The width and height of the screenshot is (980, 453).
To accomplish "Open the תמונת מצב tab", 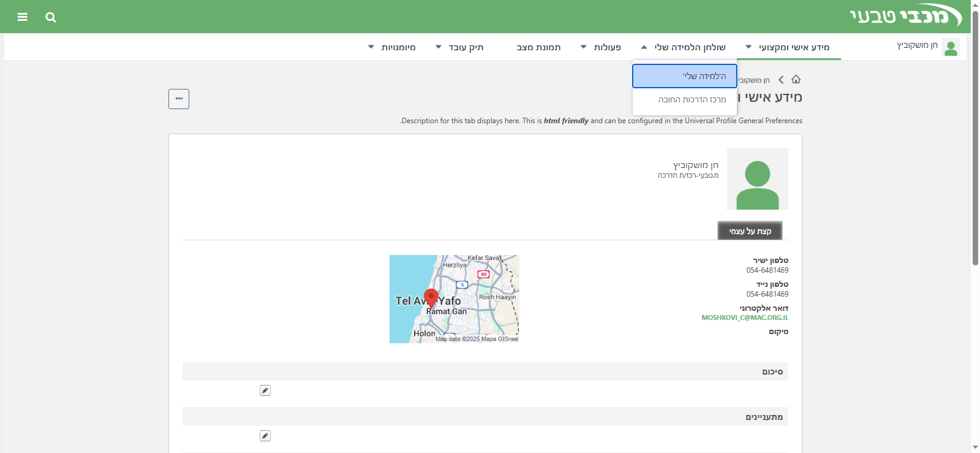I will [538, 47].
